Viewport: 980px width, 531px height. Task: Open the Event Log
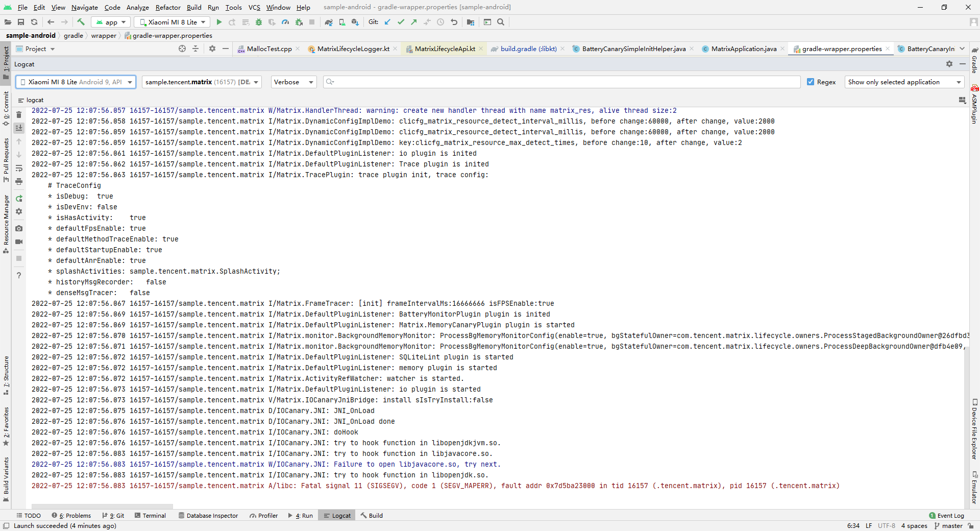[x=946, y=515]
